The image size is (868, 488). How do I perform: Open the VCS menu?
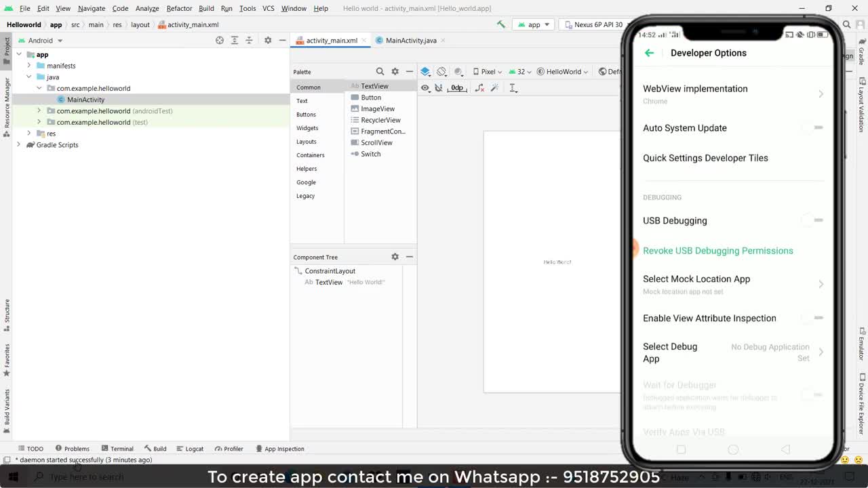coord(268,8)
